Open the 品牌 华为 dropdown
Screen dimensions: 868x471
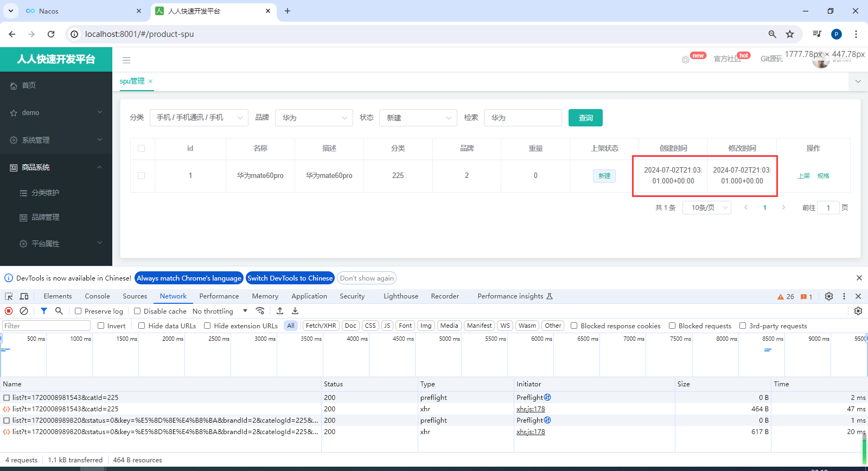pyautogui.click(x=314, y=118)
